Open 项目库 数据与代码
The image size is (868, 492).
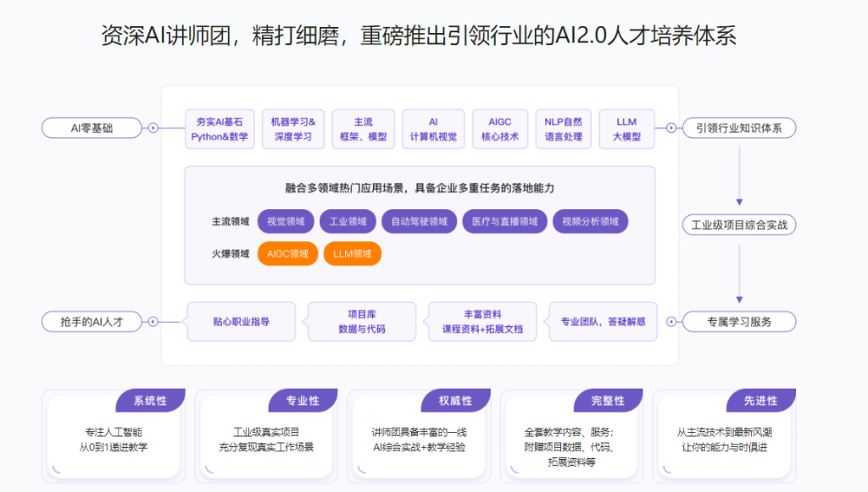click(x=362, y=322)
